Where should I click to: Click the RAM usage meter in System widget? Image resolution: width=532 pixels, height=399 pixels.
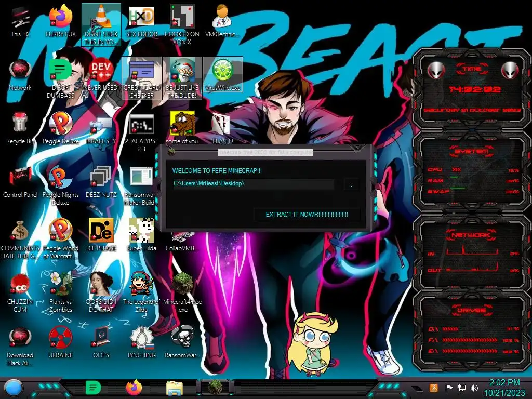(473, 180)
